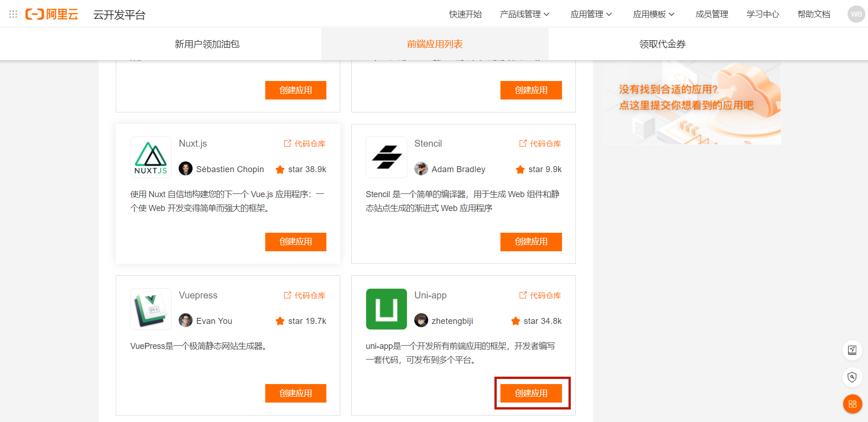
Task: Click the Uni-app logo thumbnail
Action: (387, 309)
